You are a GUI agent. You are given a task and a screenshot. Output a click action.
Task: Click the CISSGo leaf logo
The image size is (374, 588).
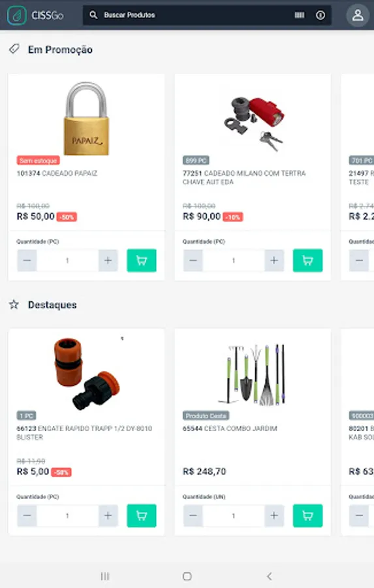17,16
